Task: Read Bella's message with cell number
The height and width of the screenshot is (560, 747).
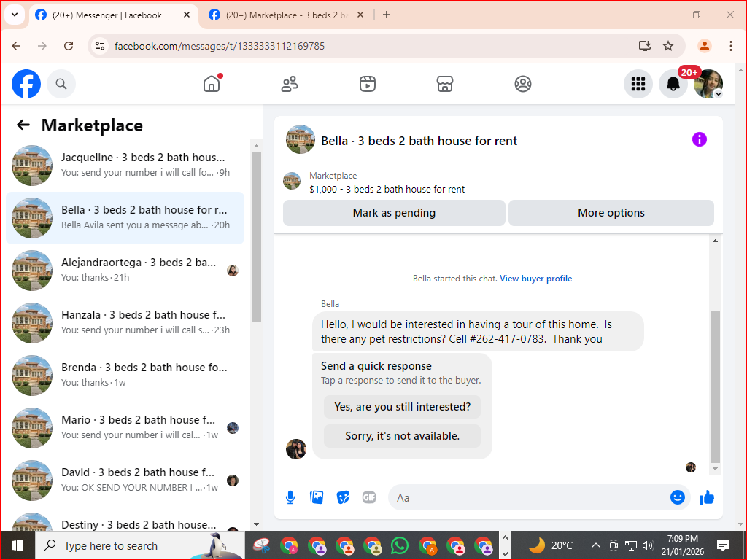Action: (478, 332)
